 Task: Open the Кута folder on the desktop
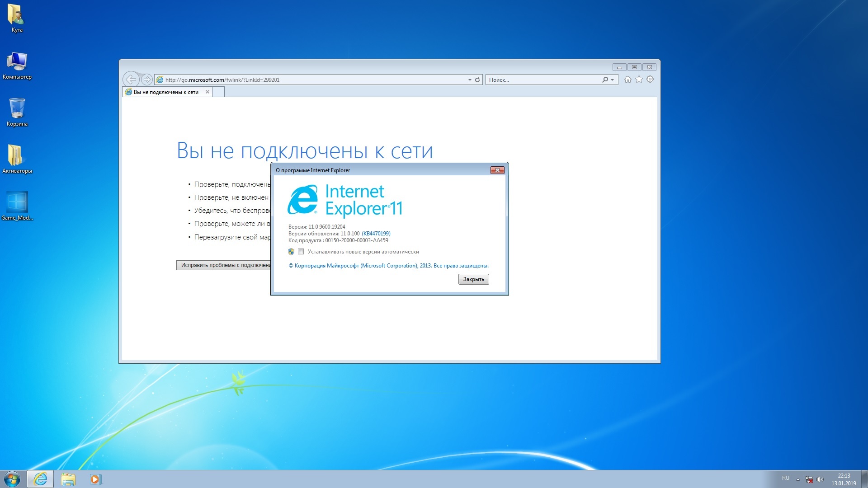pyautogui.click(x=17, y=18)
